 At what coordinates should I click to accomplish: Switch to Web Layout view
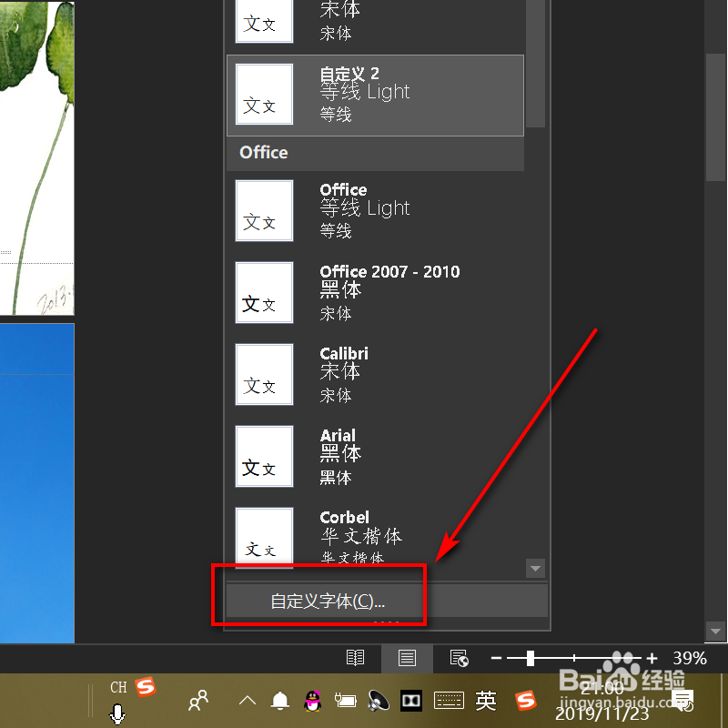[459, 658]
